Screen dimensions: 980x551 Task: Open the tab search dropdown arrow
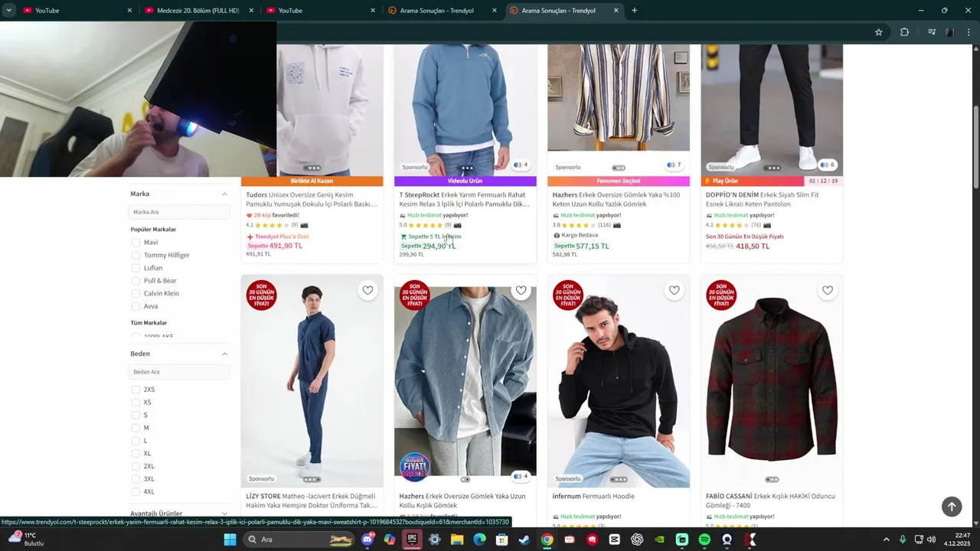coord(9,11)
